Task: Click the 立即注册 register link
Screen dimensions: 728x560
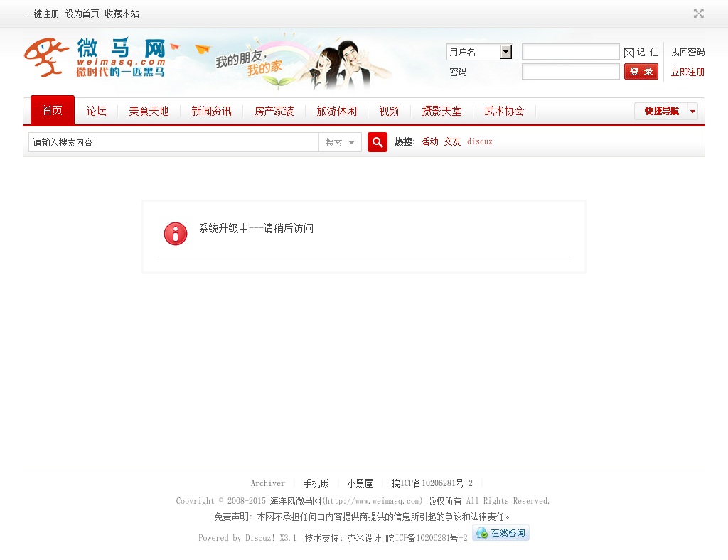Action: pos(687,72)
